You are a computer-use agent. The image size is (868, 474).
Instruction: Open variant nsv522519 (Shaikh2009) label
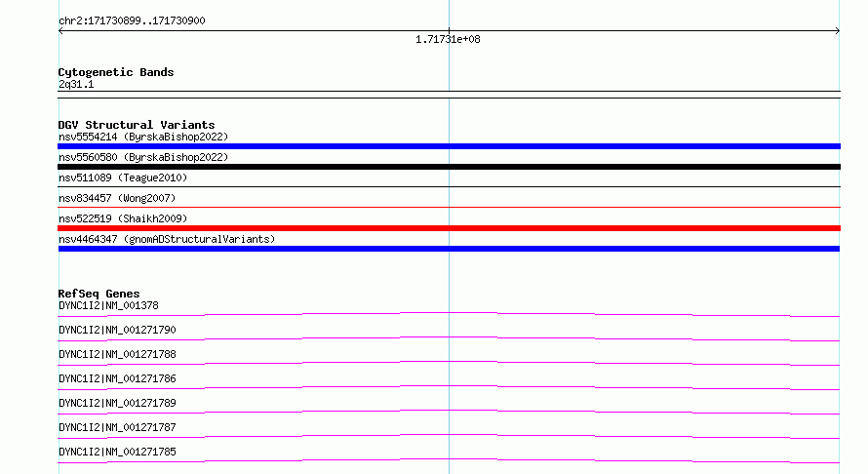tap(123, 218)
